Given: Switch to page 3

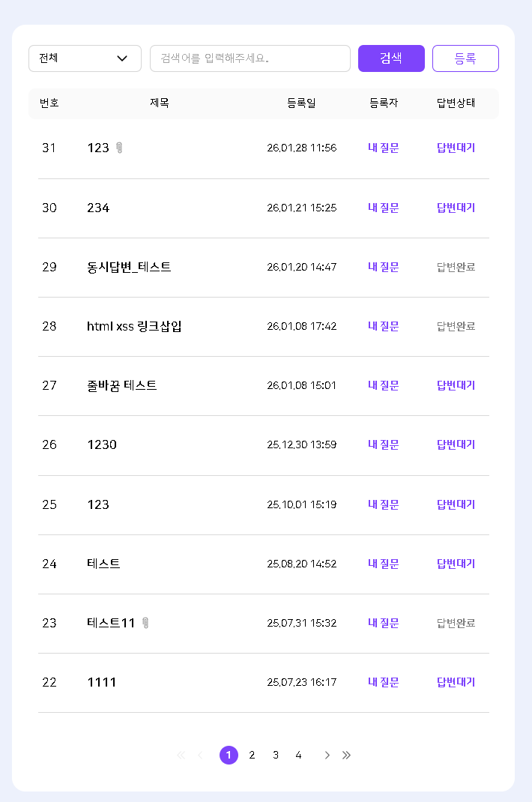Looking at the screenshot, I should click(x=276, y=755).
